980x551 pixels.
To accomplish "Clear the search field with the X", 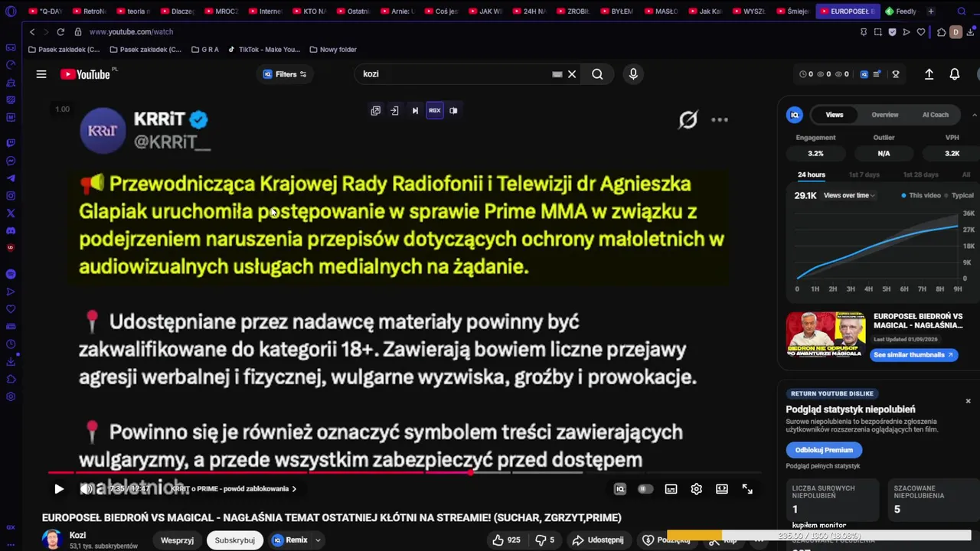I will click(x=572, y=74).
